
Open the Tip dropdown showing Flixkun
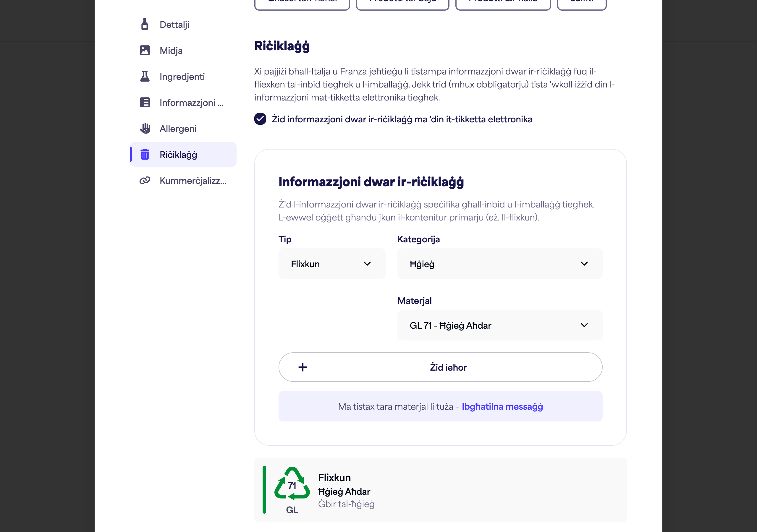332,264
